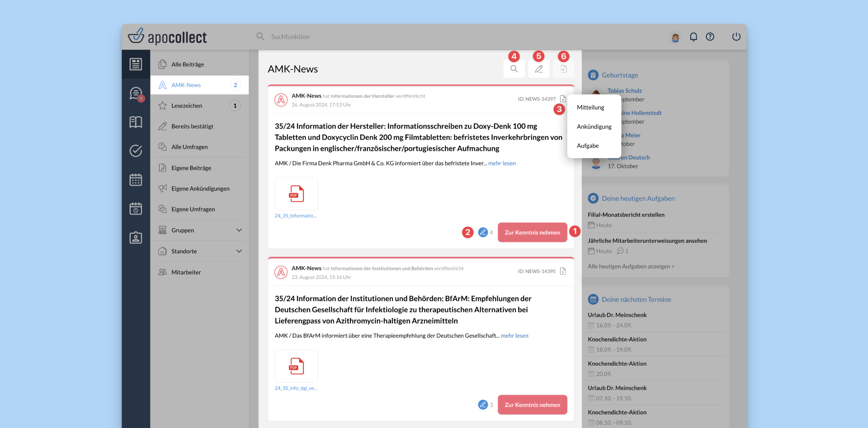Expand the Standorte section
The width and height of the screenshot is (868, 428).
pos(239,251)
